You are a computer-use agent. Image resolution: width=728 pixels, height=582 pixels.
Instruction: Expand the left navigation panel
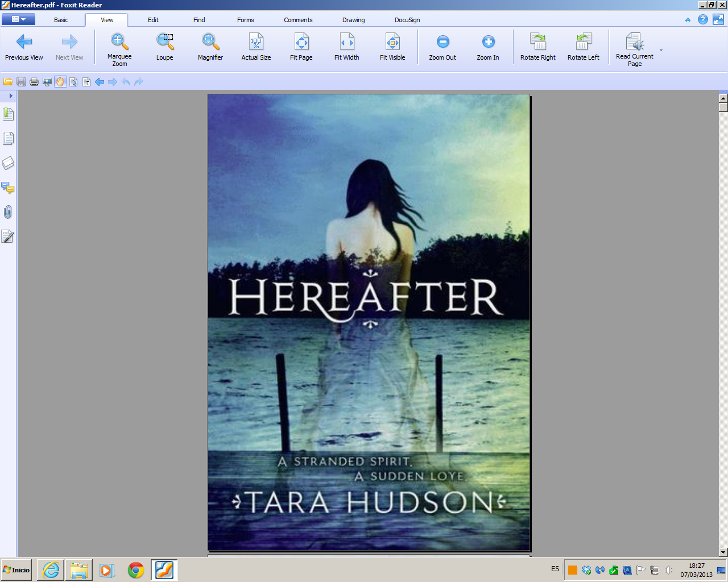(10, 95)
